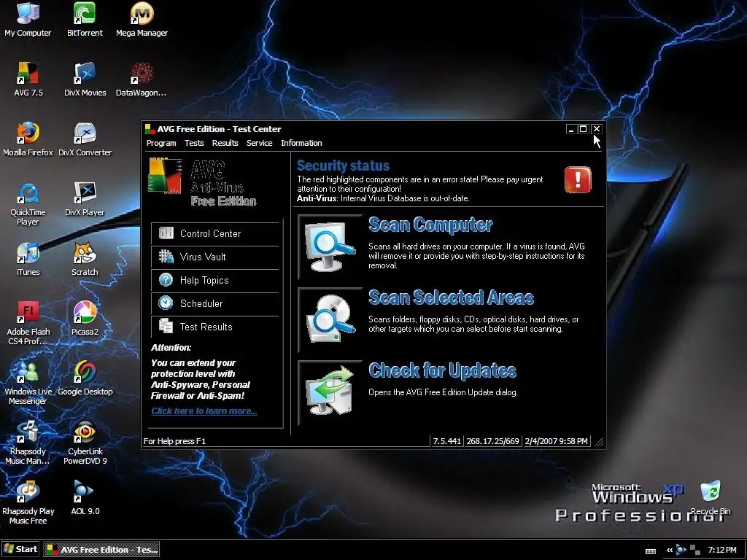747x560 pixels.
Task: Click the keyboard icon in system tray
Action: (650, 551)
